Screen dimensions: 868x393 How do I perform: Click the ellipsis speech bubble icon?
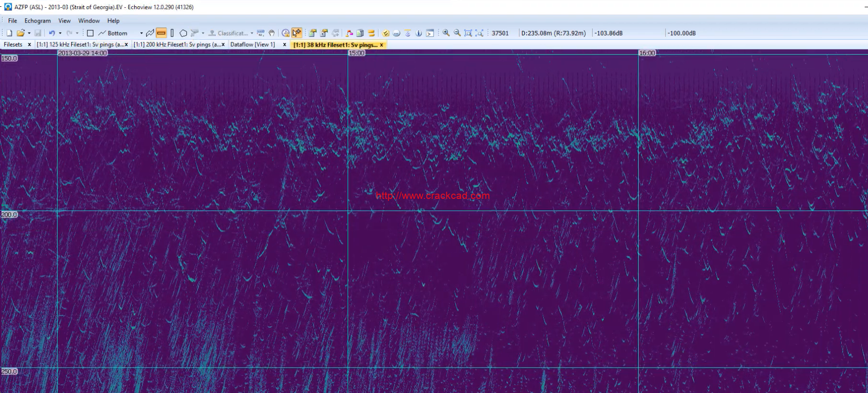(x=397, y=33)
